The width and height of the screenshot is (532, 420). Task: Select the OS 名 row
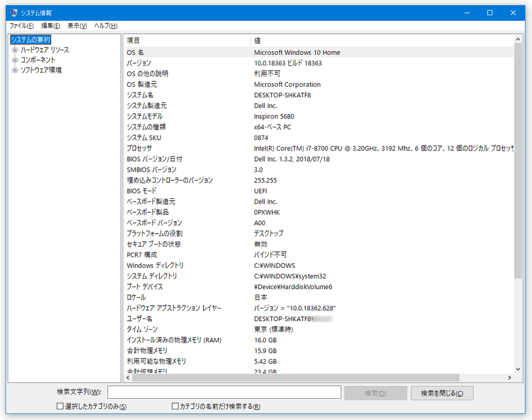click(x=319, y=52)
